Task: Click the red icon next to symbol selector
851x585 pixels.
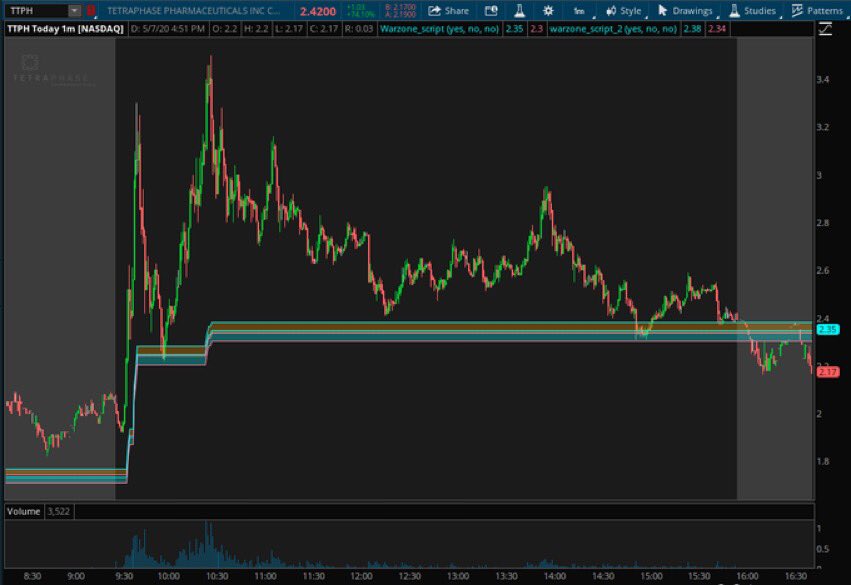Action: pyautogui.click(x=91, y=10)
